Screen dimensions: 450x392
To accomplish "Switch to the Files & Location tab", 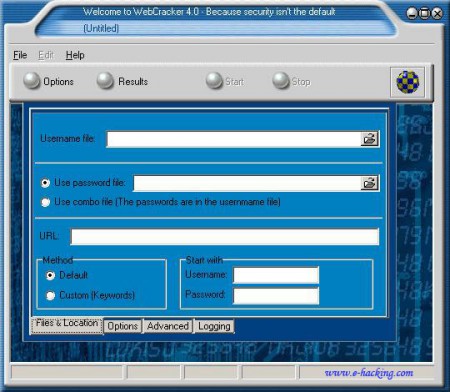I will (67, 325).
